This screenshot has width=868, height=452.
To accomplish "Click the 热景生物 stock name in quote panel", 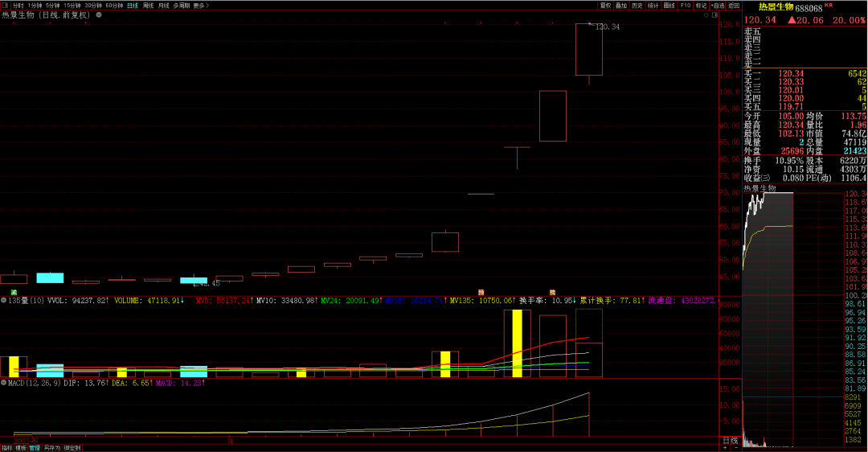I will click(776, 7).
